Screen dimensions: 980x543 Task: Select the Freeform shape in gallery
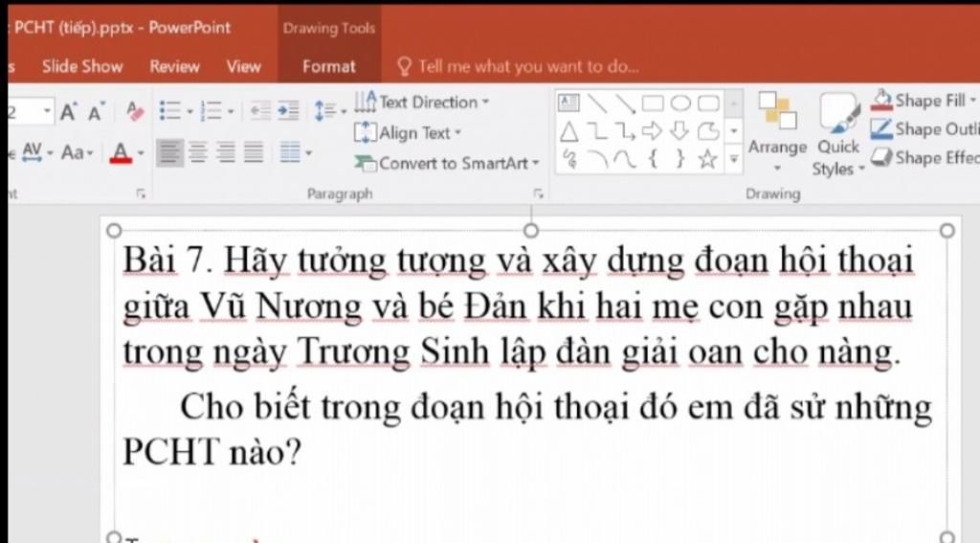[708, 131]
